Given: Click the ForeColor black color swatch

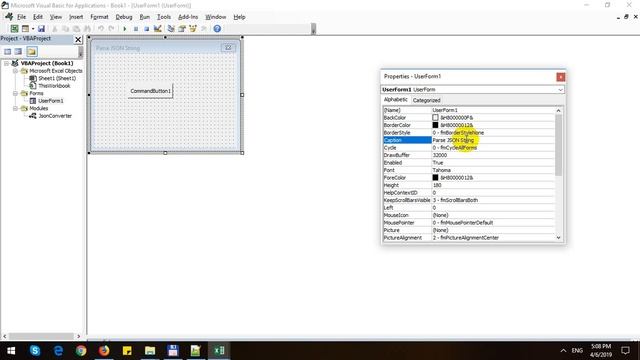Looking at the screenshot, I should pyautogui.click(x=435, y=178).
